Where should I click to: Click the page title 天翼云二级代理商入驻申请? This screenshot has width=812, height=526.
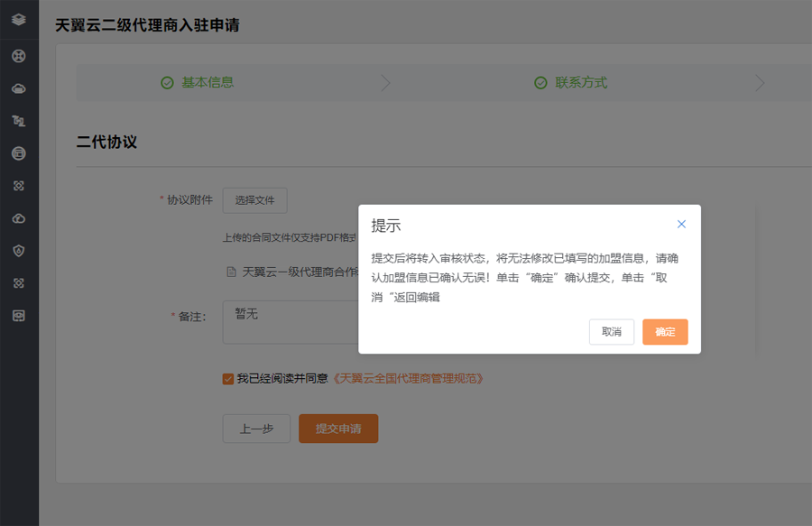click(x=148, y=25)
